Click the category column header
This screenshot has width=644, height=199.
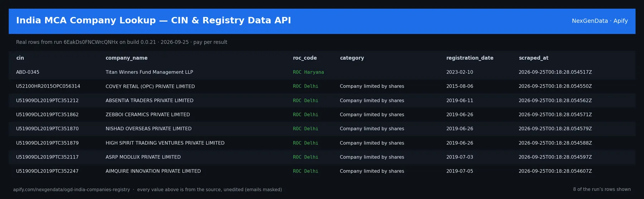click(352, 58)
